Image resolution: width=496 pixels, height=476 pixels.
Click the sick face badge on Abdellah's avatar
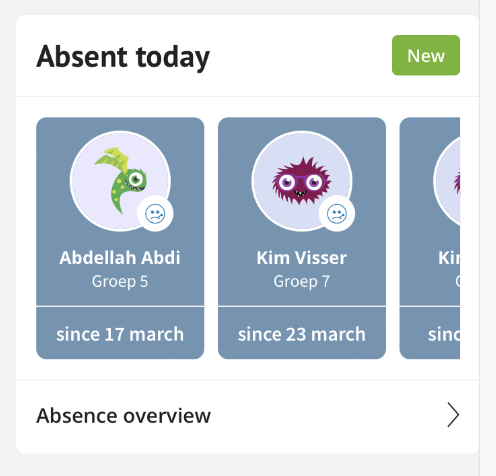(x=155, y=214)
